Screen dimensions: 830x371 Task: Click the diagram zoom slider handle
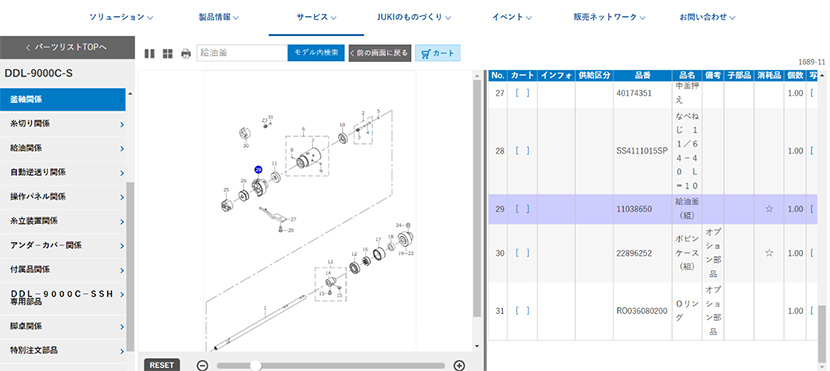[x=256, y=365]
